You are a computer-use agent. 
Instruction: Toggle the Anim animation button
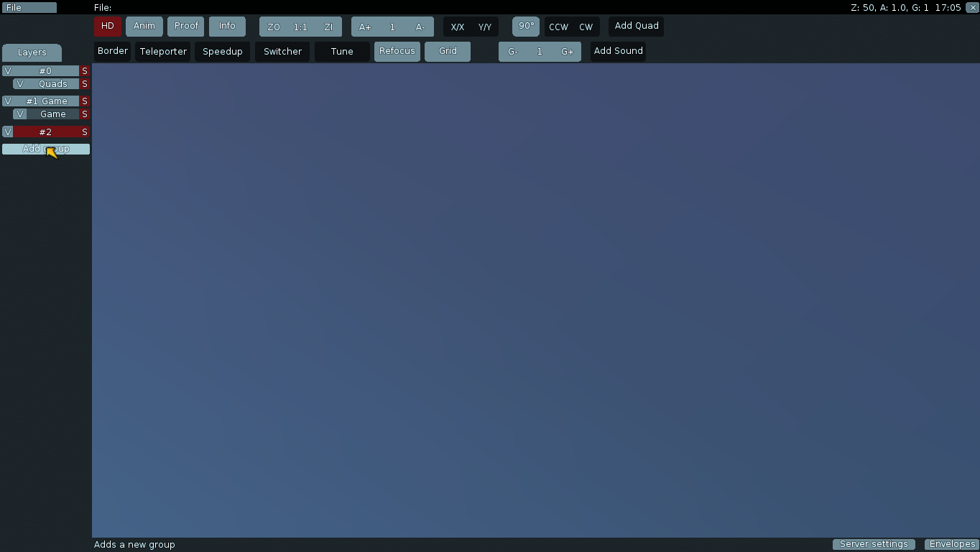click(x=144, y=27)
